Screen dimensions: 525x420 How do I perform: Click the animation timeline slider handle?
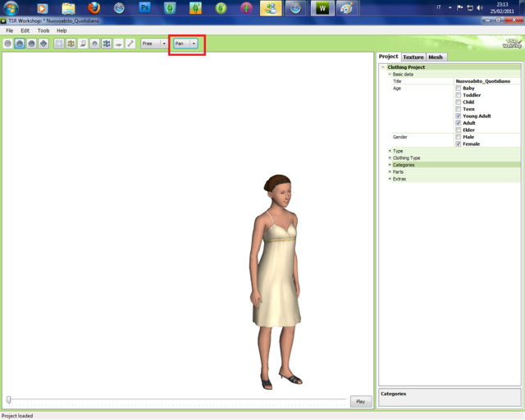point(9,399)
